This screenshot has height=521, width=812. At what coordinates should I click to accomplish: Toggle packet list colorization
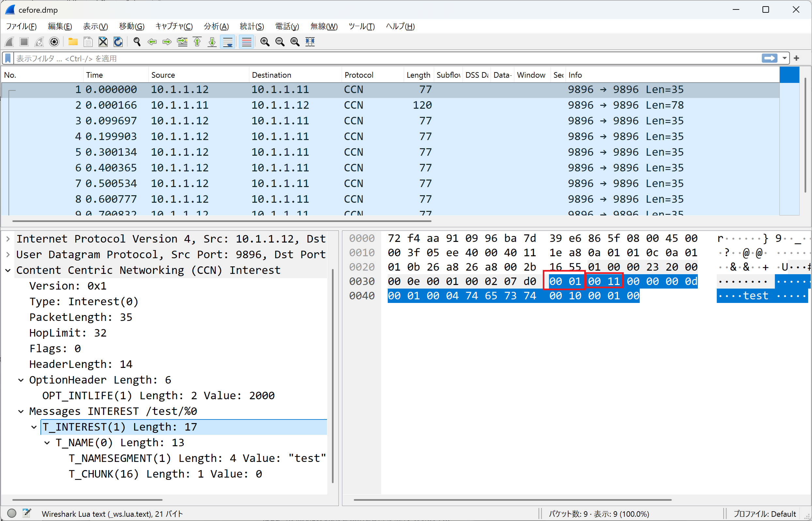(x=246, y=42)
